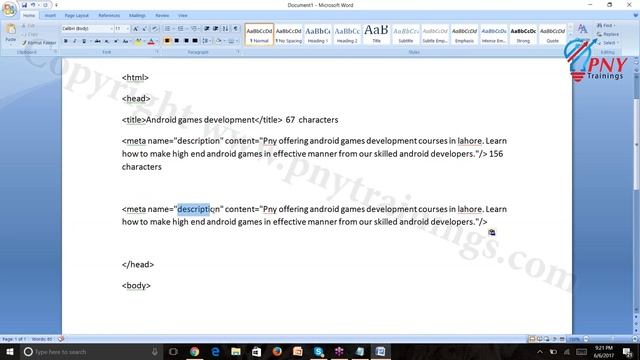Launch Chrome from the taskbar
Screen dimensions: 640x360
click(195, 351)
